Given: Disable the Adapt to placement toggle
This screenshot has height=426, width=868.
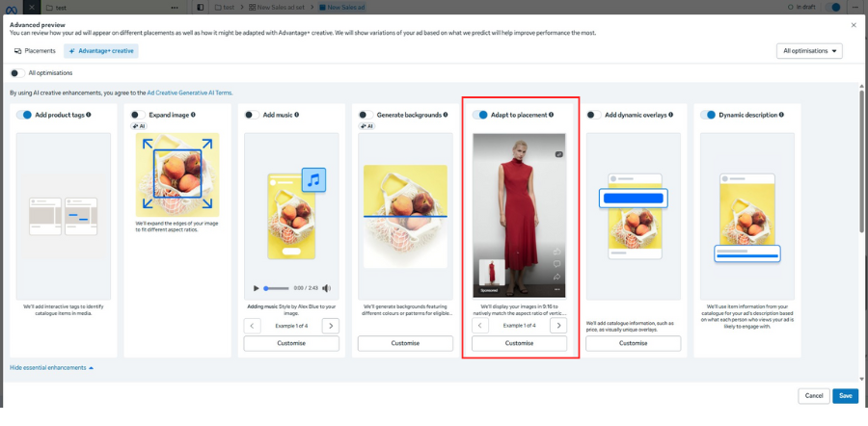Looking at the screenshot, I should pyautogui.click(x=480, y=115).
